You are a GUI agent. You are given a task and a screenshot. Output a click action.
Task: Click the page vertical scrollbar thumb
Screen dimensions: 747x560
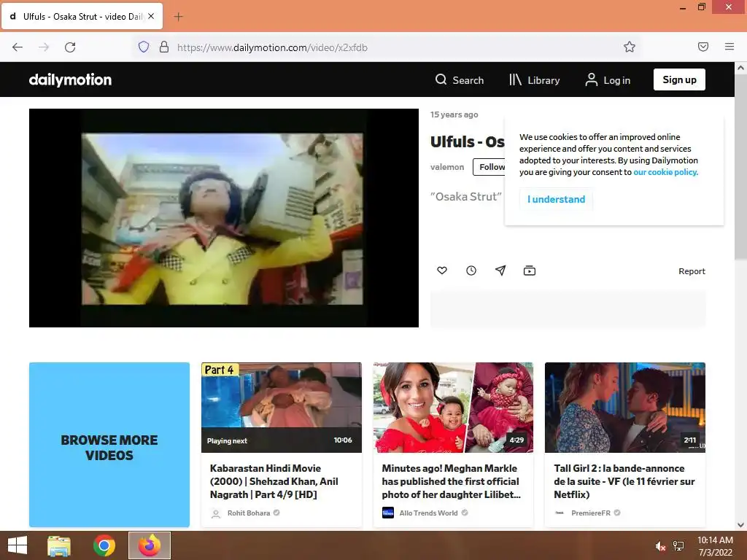click(741, 167)
